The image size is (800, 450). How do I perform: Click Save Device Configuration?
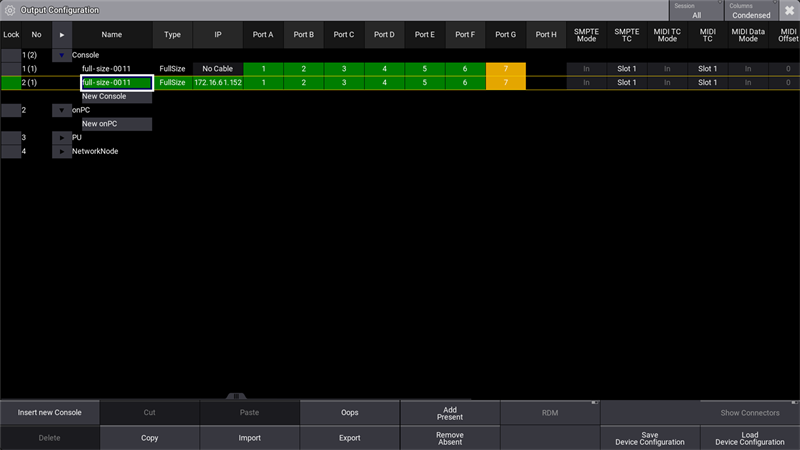649,438
